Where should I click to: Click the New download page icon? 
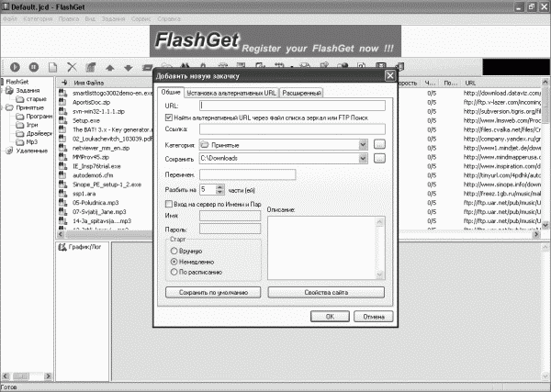(52, 67)
